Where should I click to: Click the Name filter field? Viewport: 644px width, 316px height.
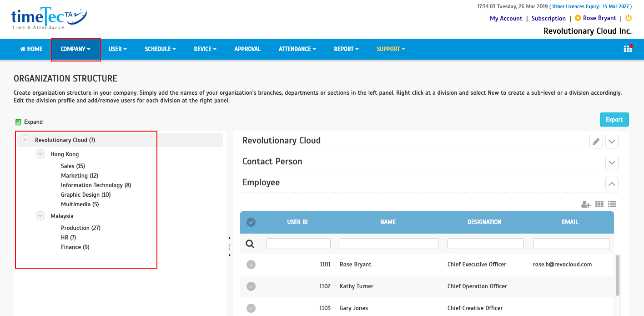pyautogui.click(x=389, y=244)
